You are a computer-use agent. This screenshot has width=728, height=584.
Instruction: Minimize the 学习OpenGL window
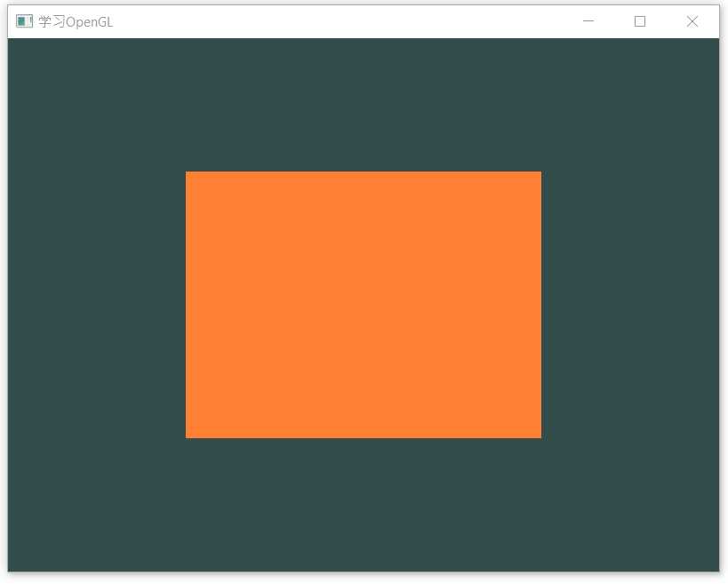[588, 21]
